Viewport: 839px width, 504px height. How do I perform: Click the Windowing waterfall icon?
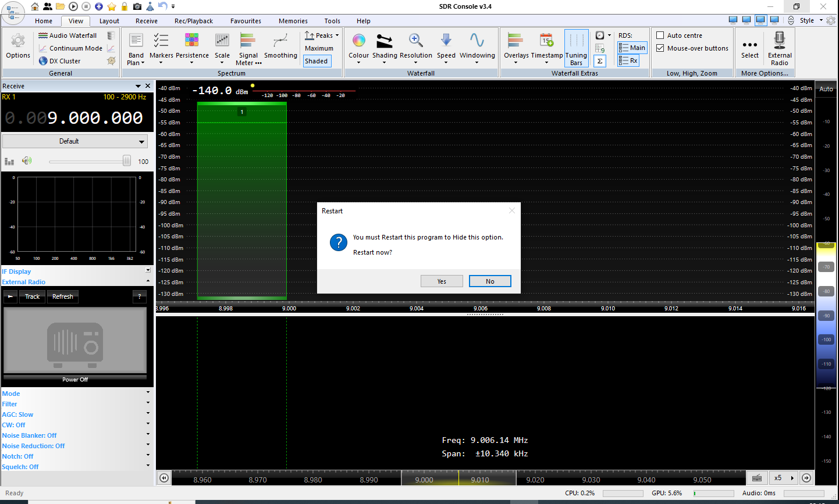(x=477, y=42)
